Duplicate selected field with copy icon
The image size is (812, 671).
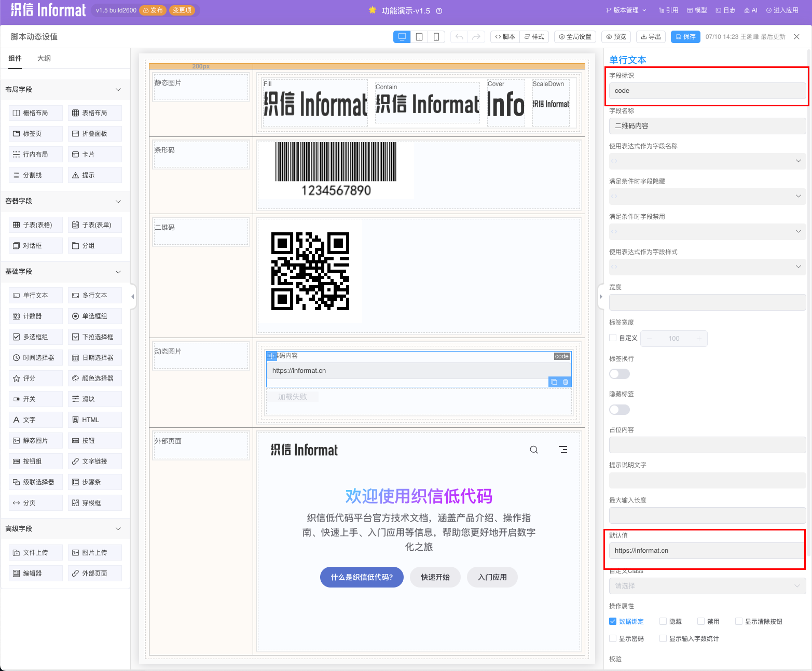coord(554,382)
